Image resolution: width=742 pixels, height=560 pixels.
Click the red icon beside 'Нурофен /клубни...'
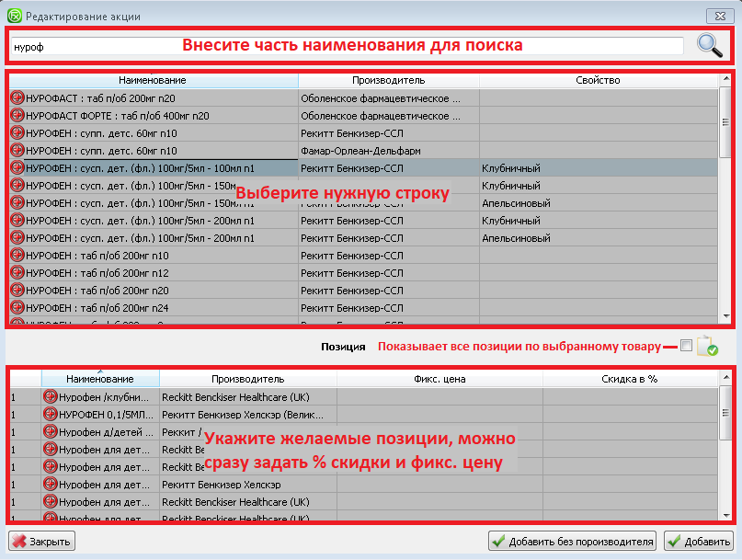tap(51, 396)
